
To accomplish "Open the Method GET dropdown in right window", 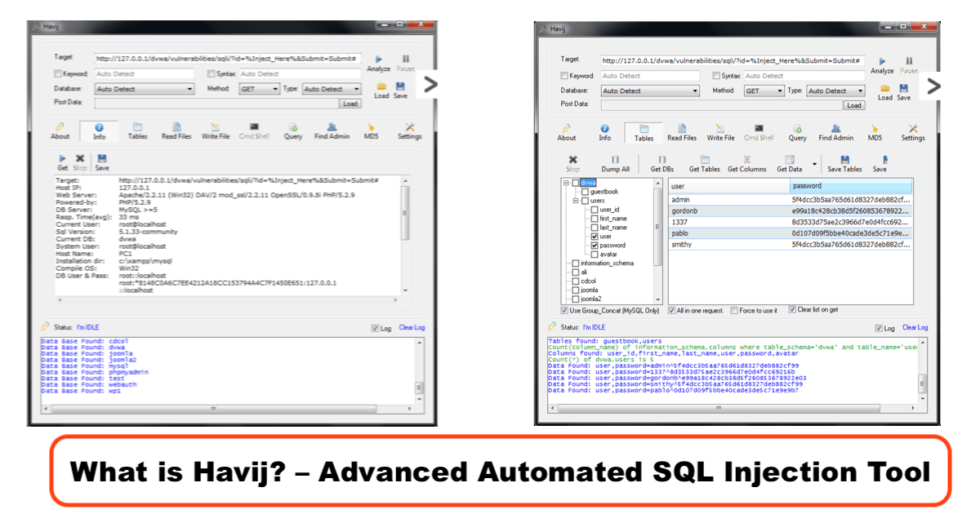I will tap(764, 91).
